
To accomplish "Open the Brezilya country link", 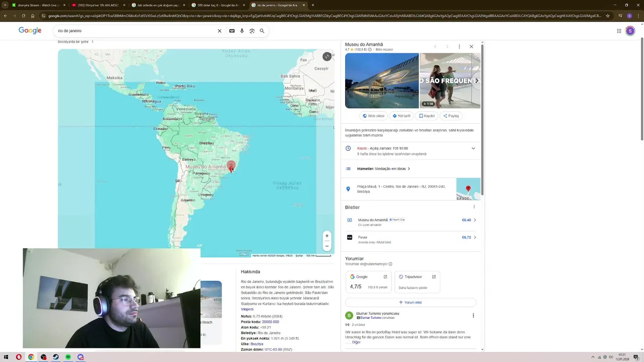I will pyautogui.click(x=257, y=344).
